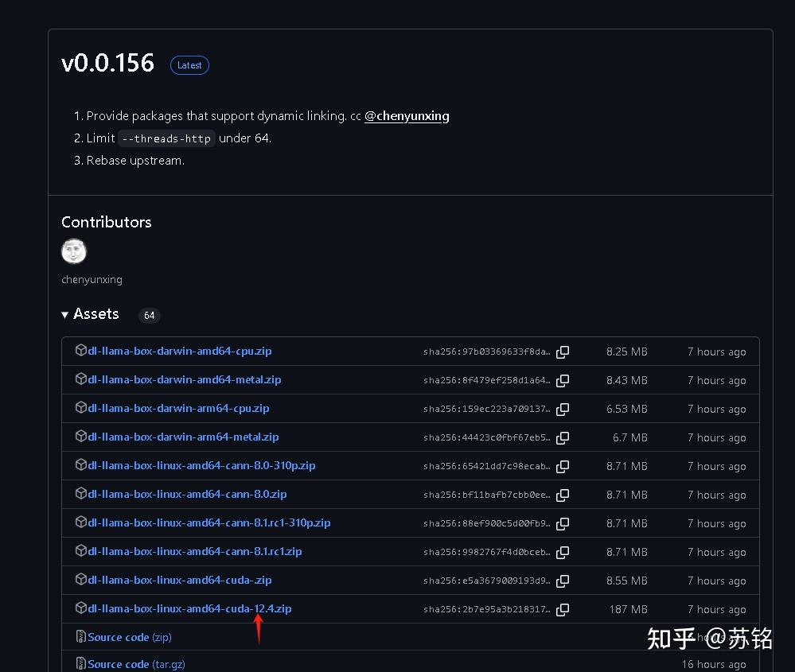
Task: Copy hash for darwin-arm64-metal.zip
Action: coord(563,437)
